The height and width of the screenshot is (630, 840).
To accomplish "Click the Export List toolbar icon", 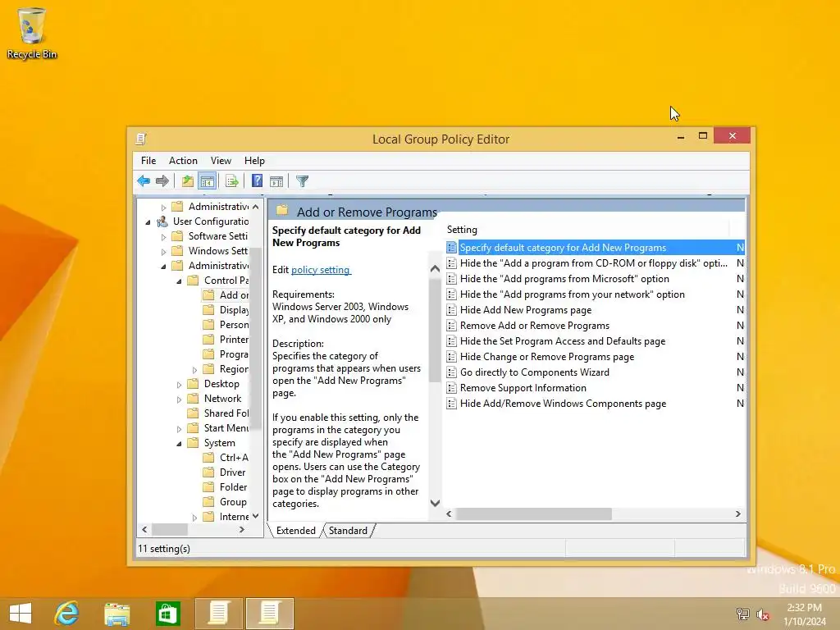I will [232, 181].
